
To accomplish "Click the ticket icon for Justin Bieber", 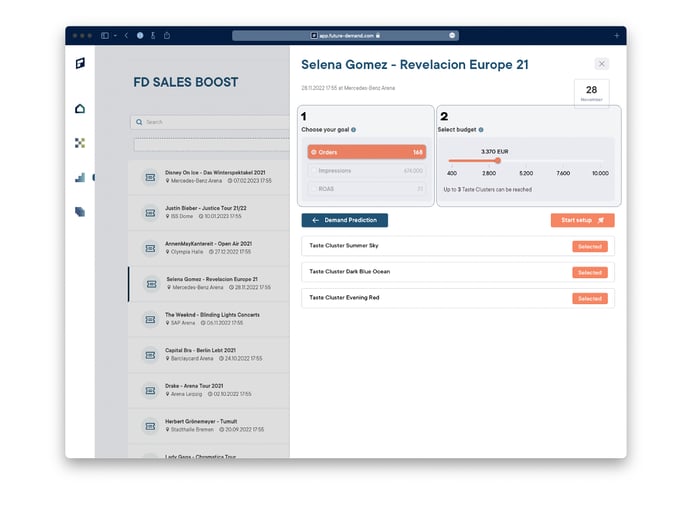I will point(150,213).
